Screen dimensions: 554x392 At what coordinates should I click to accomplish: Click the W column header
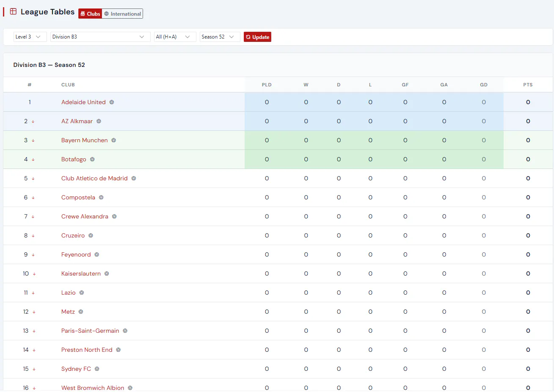[x=306, y=85]
